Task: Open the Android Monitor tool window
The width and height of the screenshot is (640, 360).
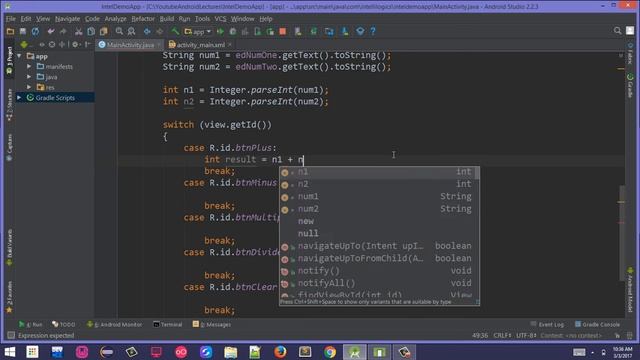Action: click(x=114, y=324)
